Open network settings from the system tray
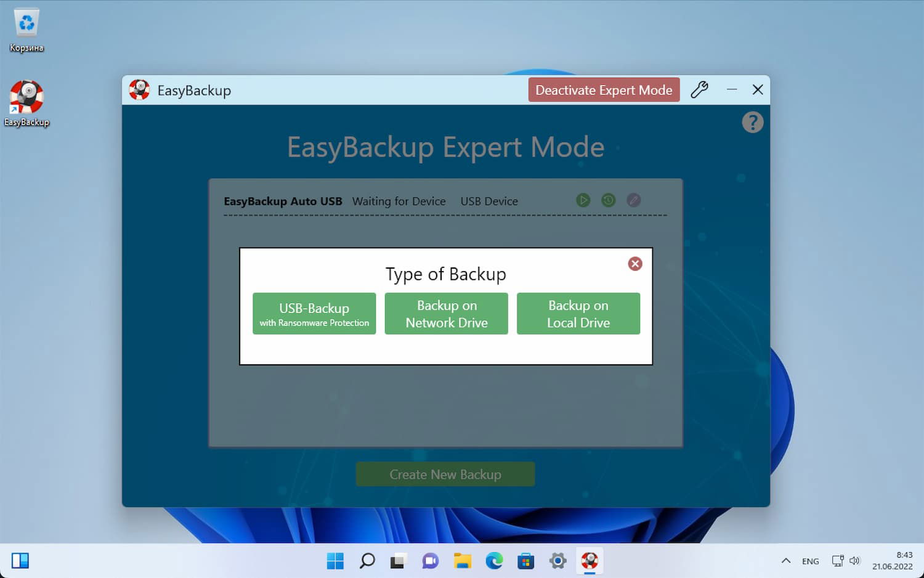 coord(838,561)
